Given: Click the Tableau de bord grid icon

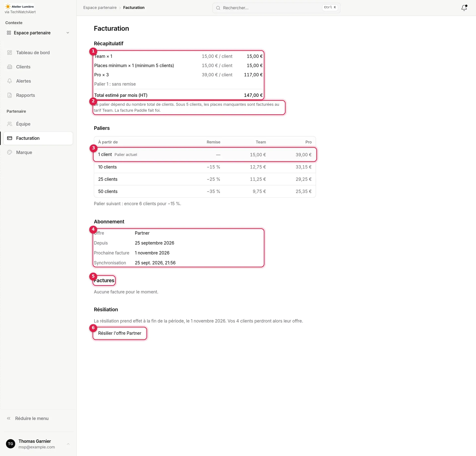Looking at the screenshot, I should point(10,53).
